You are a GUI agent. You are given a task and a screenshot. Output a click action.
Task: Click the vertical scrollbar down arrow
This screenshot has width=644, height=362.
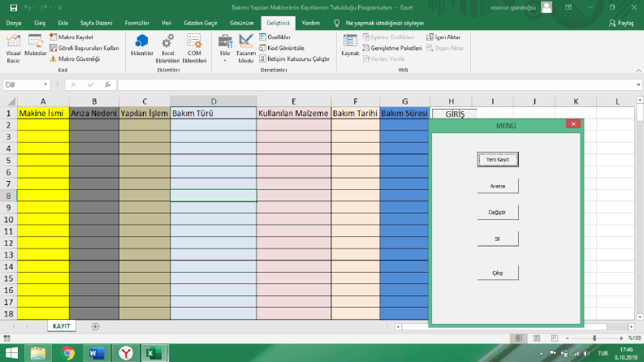click(x=639, y=317)
